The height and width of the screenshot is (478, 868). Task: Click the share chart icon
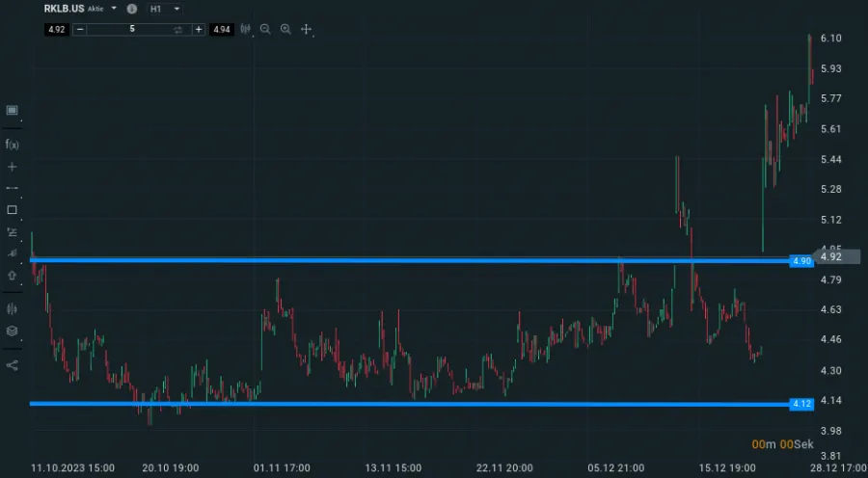pyautogui.click(x=13, y=365)
